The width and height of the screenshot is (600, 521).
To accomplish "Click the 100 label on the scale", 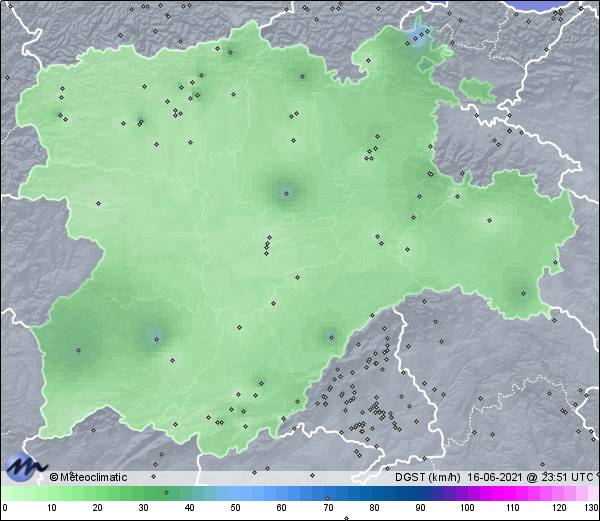I will click(x=467, y=507).
